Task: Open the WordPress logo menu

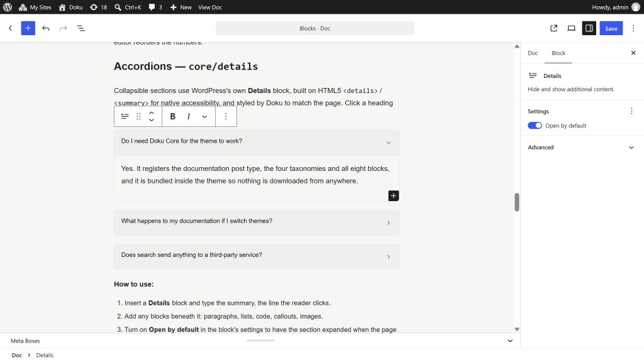Action: (8, 7)
